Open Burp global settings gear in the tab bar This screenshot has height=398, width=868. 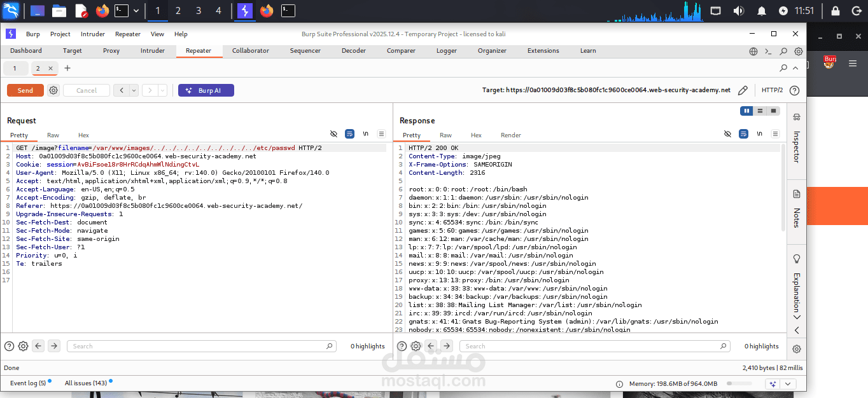tap(798, 51)
